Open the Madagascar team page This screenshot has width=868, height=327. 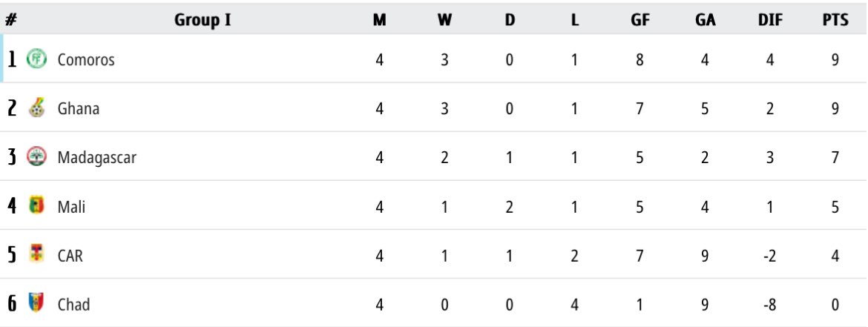point(97,158)
